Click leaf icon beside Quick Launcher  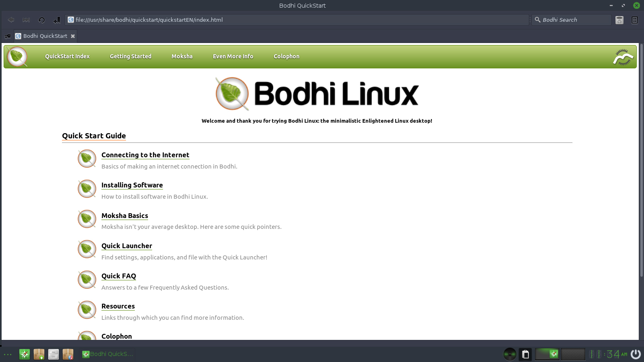(x=87, y=249)
